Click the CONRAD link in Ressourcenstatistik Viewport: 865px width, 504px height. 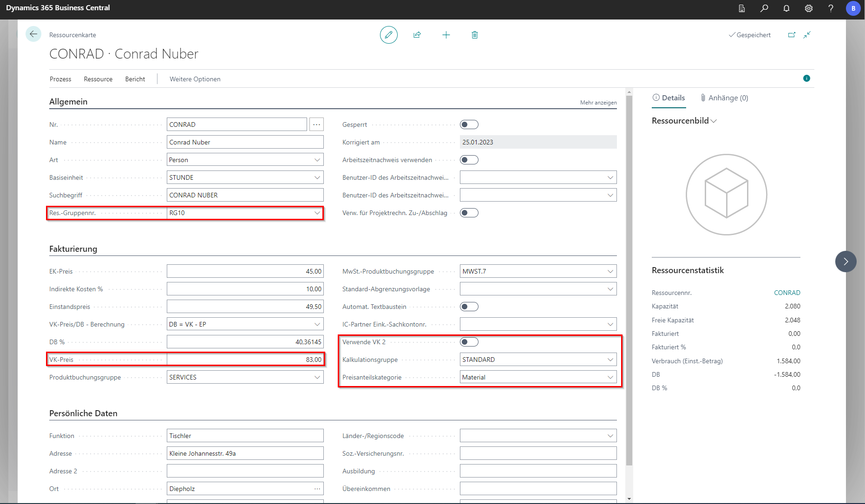(786, 293)
